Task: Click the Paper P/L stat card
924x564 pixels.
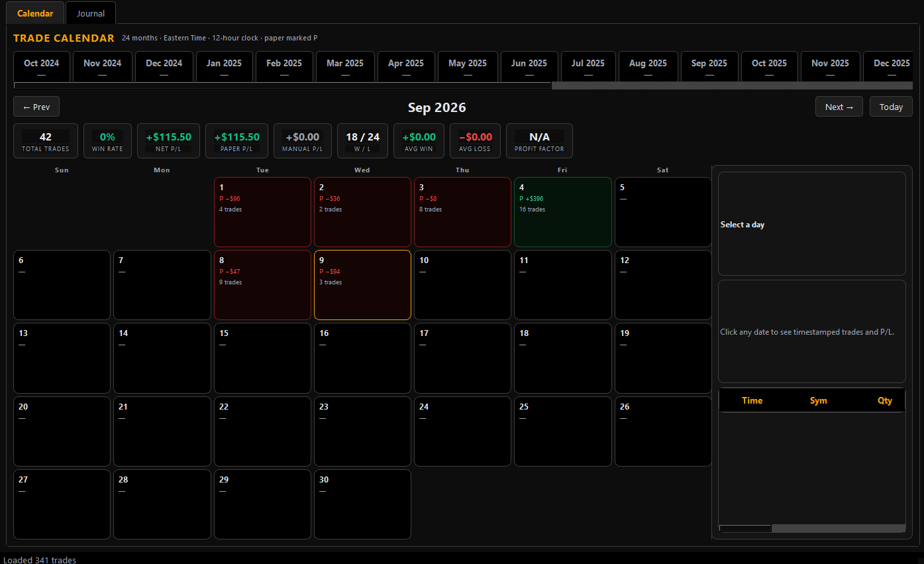Action: (237, 141)
